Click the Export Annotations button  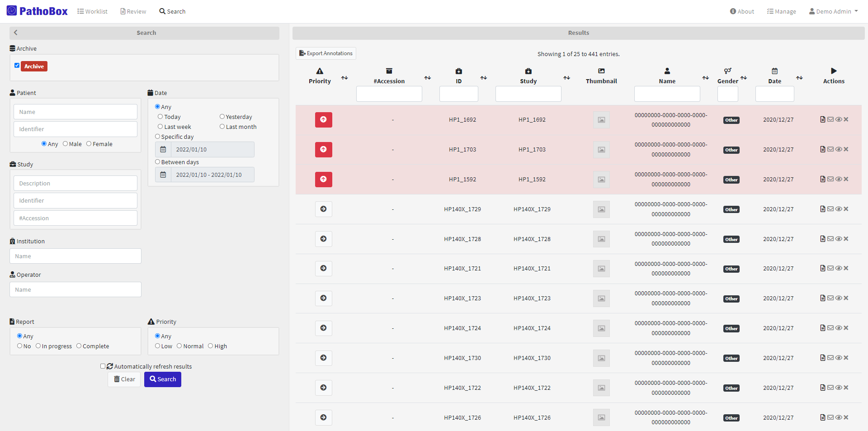tap(325, 53)
